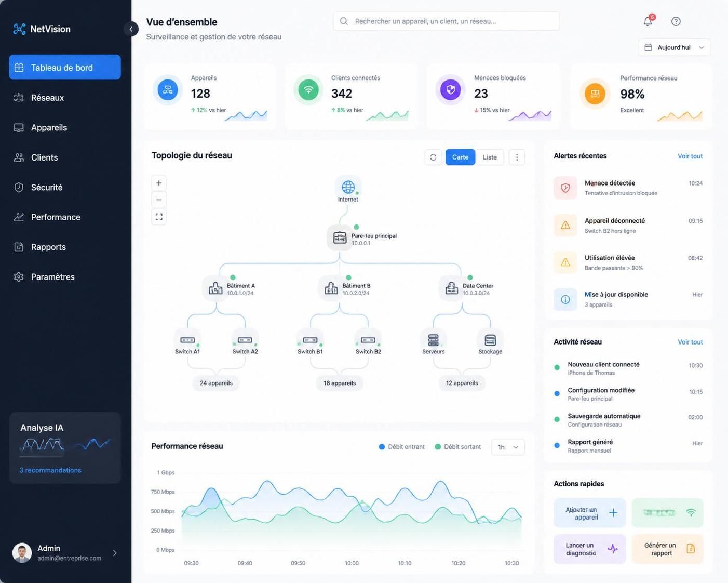Select the Bâtiment A node icon

tap(215, 288)
